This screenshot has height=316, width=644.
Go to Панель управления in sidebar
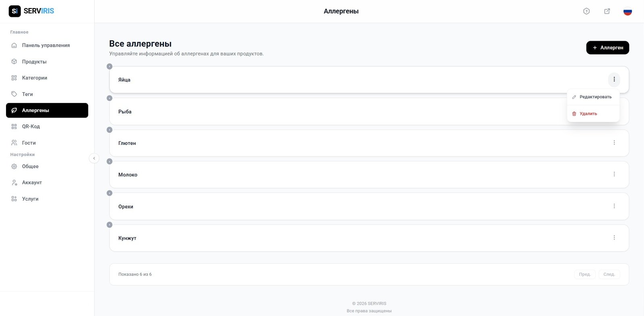[x=45, y=45]
